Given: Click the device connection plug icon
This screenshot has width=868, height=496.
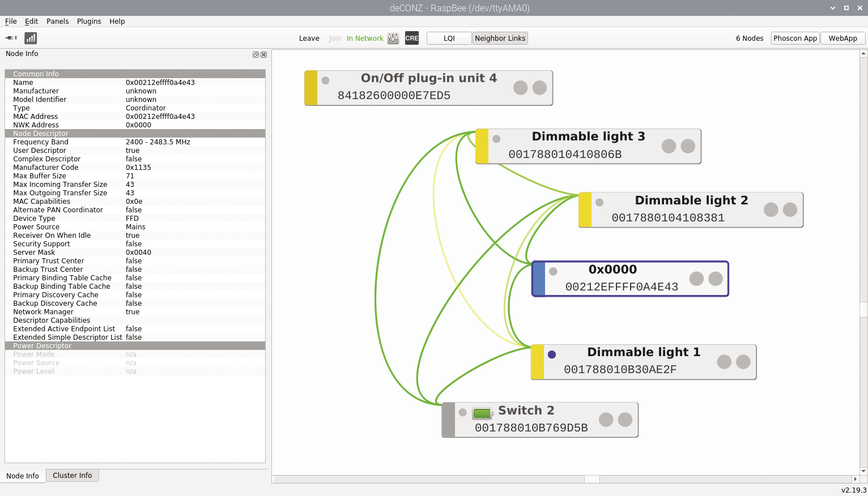Looking at the screenshot, I should pos(11,38).
